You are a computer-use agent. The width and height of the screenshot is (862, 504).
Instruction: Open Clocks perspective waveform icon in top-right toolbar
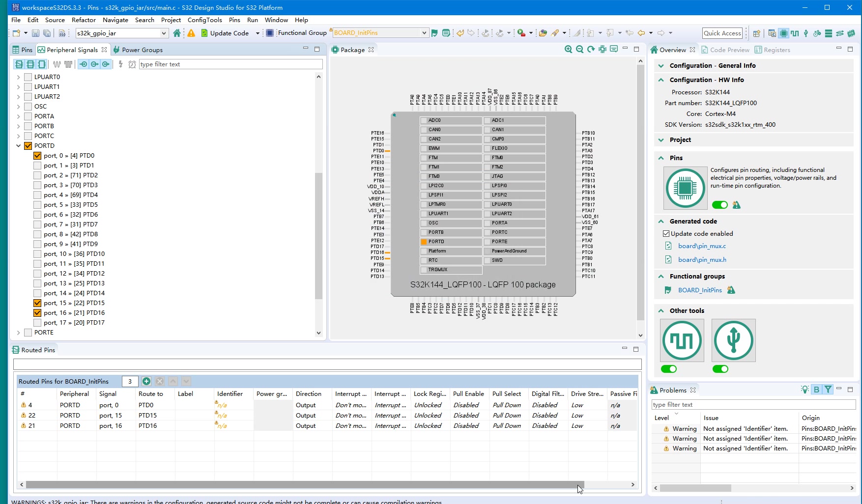click(795, 33)
